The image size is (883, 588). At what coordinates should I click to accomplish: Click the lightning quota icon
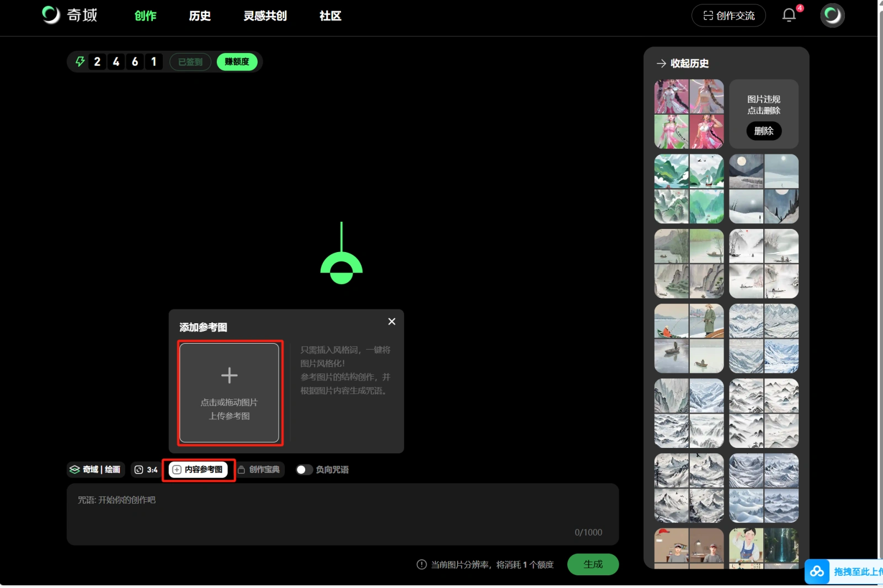click(80, 62)
